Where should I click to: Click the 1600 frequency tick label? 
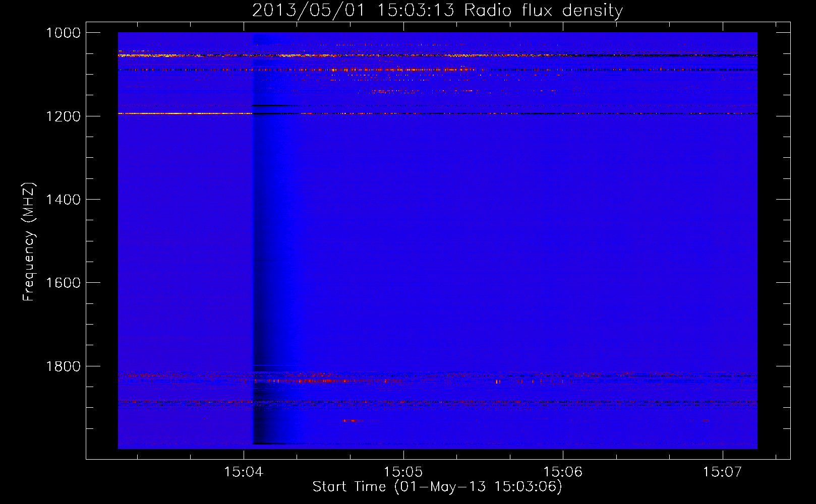point(63,283)
